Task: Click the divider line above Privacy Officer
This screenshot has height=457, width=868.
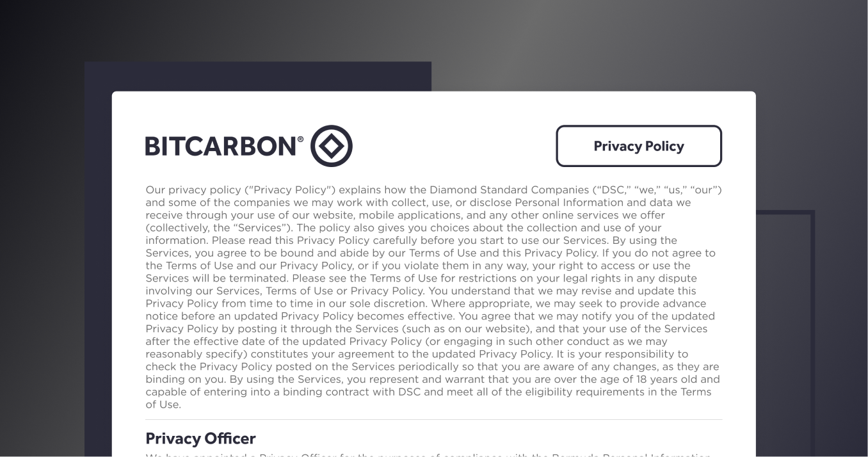Action: [433, 420]
